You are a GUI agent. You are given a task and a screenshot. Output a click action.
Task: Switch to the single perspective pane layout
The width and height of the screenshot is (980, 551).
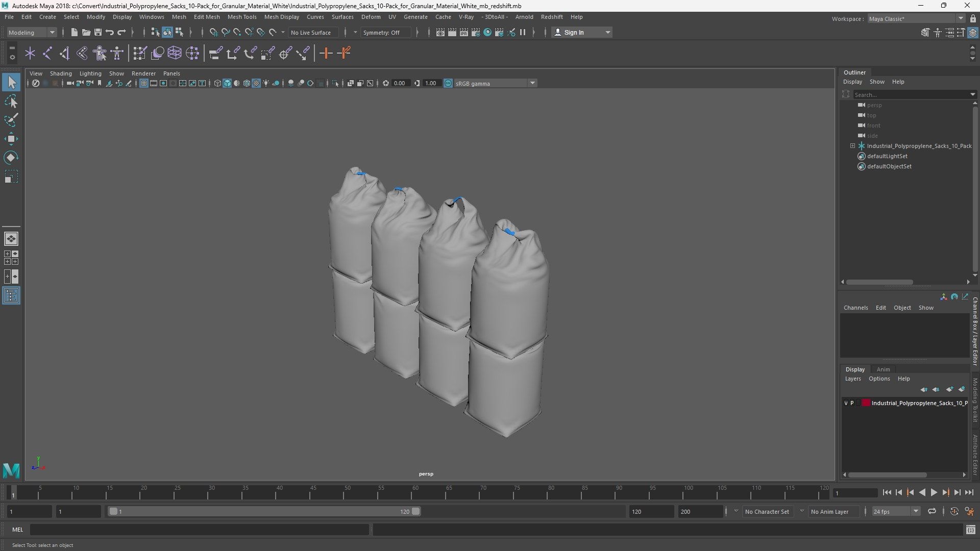[x=11, y=239]
